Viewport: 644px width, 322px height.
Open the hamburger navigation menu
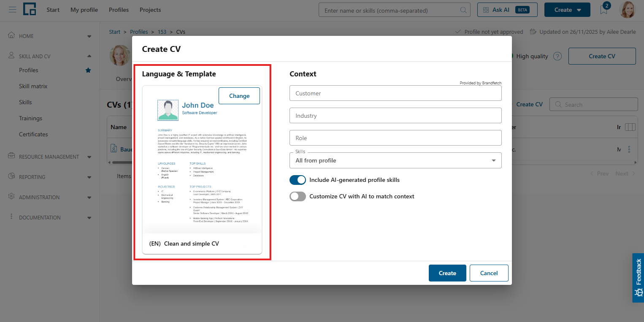[13, 10]
